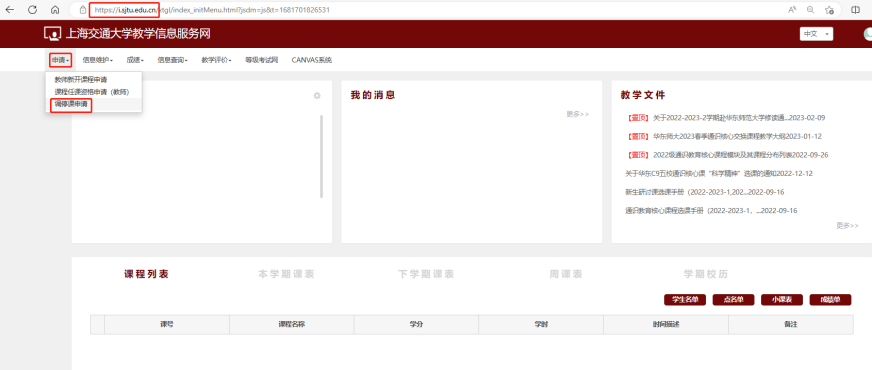
Task: Click the browser home icon
Action: pyautogui.click(x=54, y=9)
